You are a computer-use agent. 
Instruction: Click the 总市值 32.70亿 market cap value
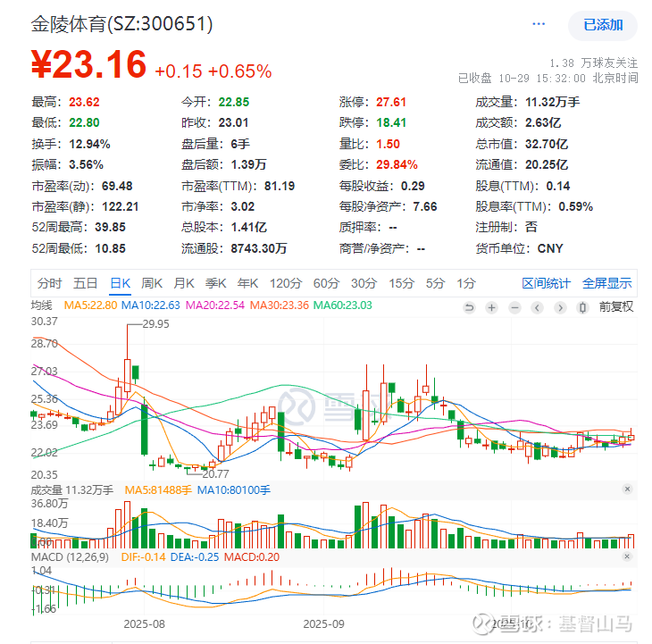click(547, 145)
